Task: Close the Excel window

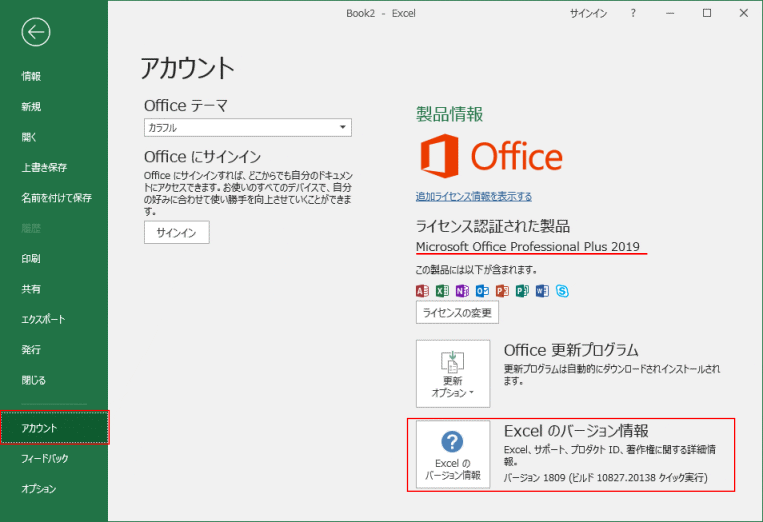Action: [x=744, y=14]
